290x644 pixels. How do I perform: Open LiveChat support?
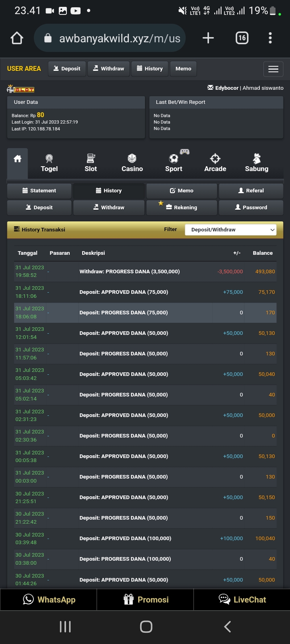(x=242, y=600)
